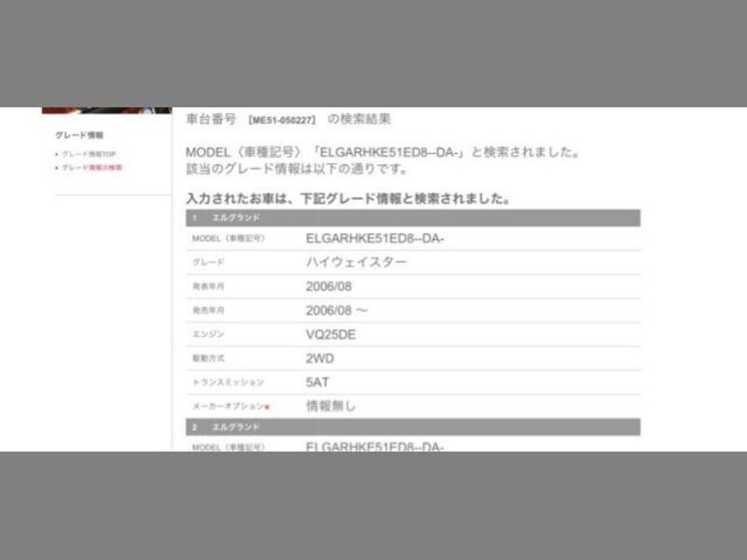Select the option value 情報無し
This screenshot has height=560, width=747.
tap(331, 406)
